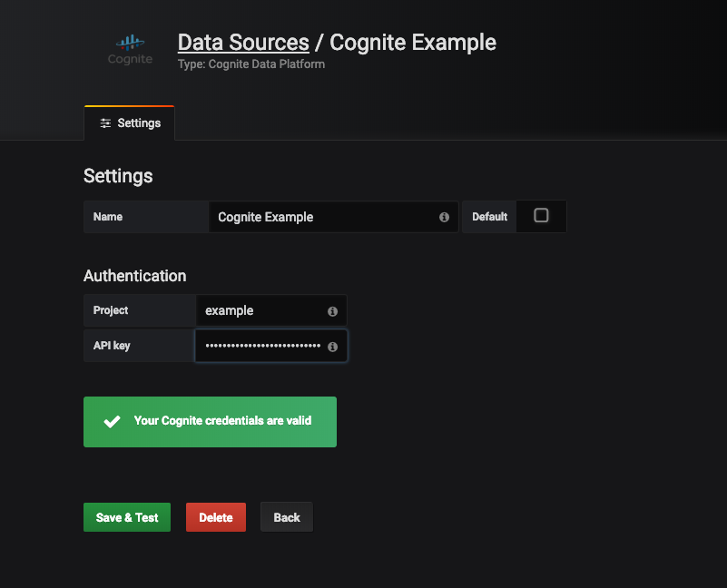Click the Save & Test button
The width and height of the screenshot is (727, 588).
127,517
